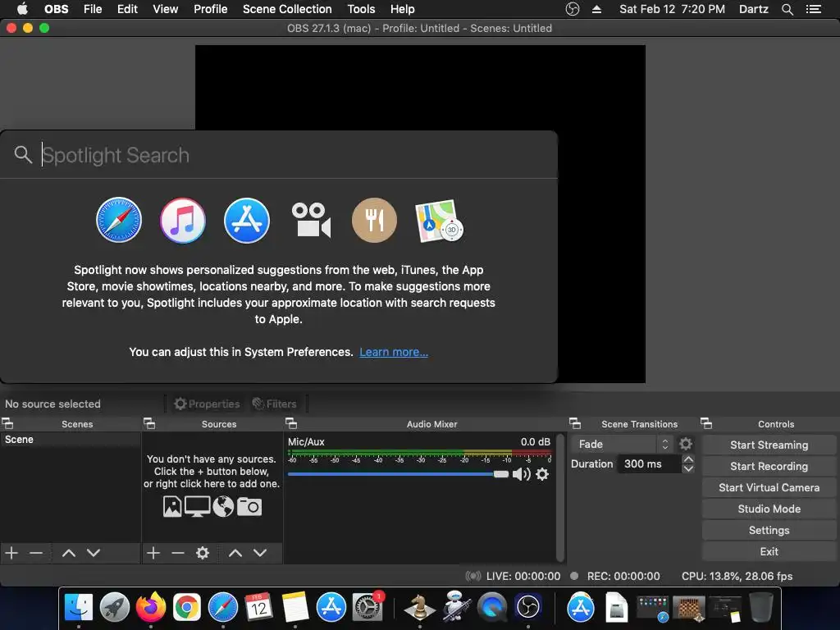Mute the Mic/Aux channel speaker icon
The height and width of the screenshot is (630, 840).
click(521, 474)
